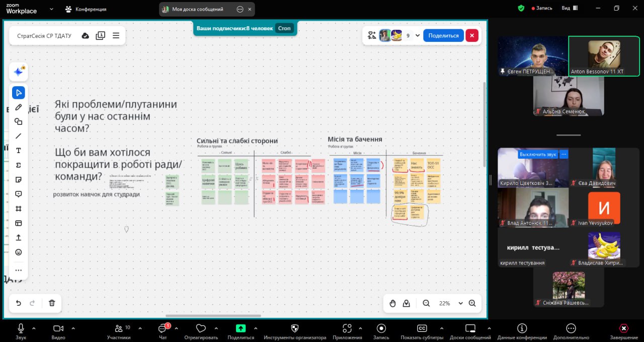Click the blue Поделиться share button
This screenshot has height=342, width=644.
point(443,36)
